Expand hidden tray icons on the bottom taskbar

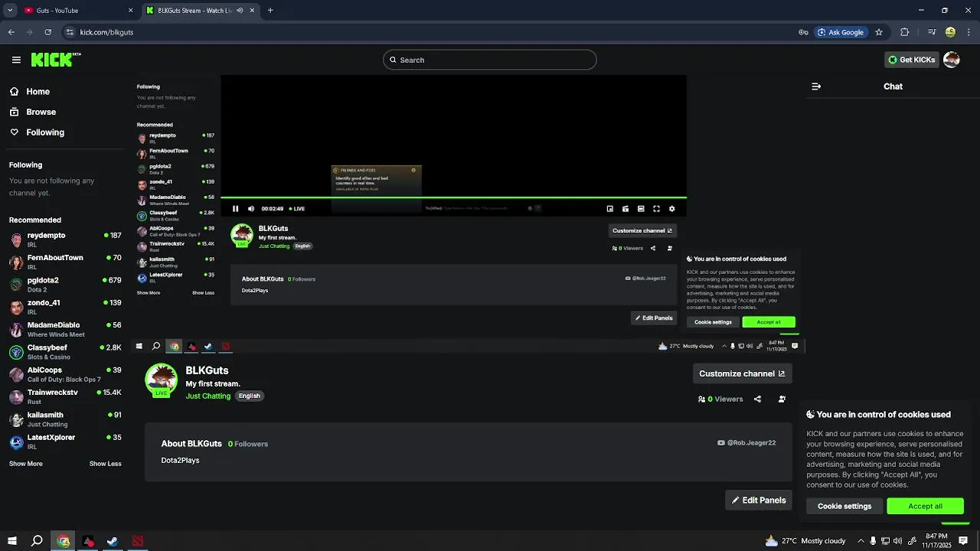pyautogui.click(x=861, y=541)
